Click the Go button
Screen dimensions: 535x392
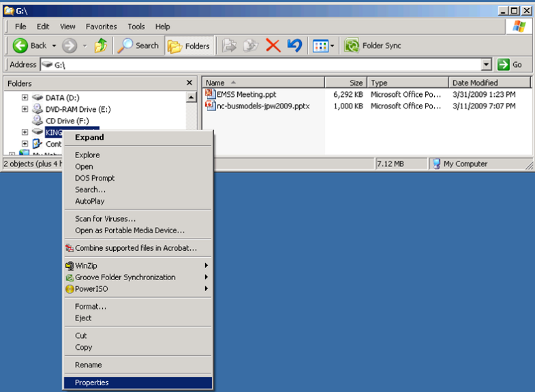(510, 65)
